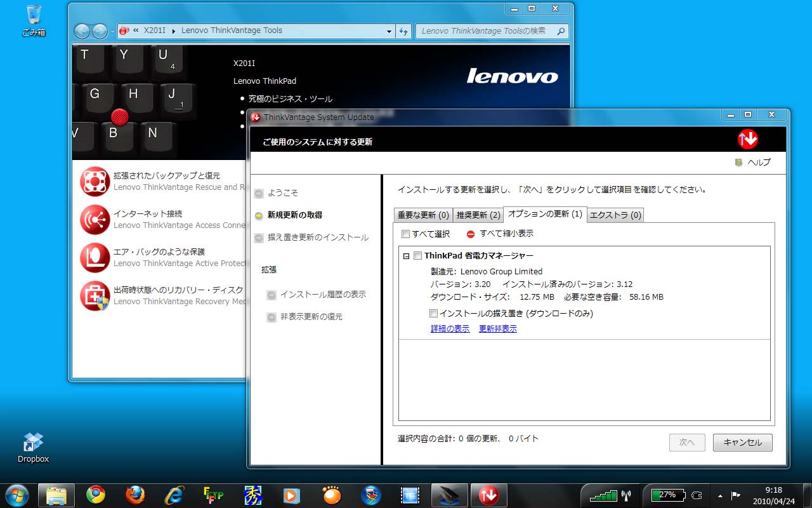This screenshot has width=812, height=508.
Task: Click the wireless antenna tray icon
Action: [x=627, y=495]
